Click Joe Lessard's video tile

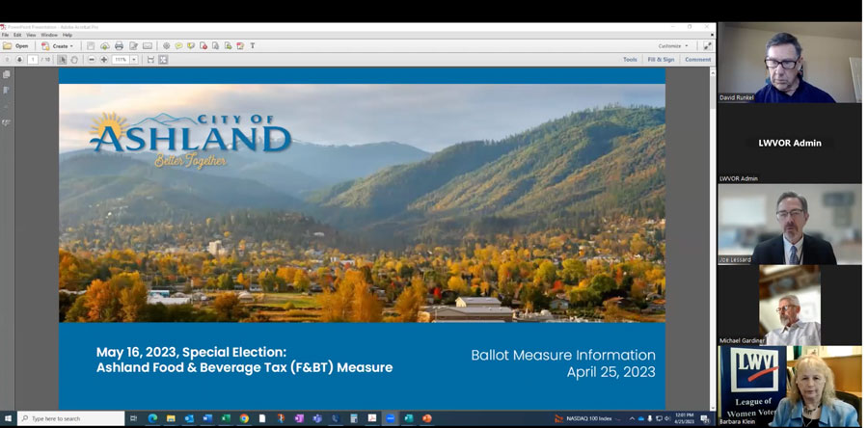coord(790,224)
